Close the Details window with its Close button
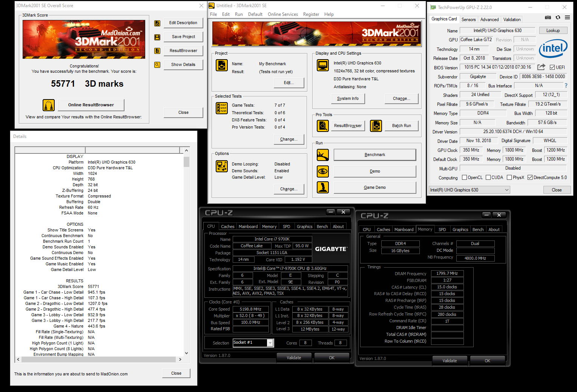 [176, 373]
